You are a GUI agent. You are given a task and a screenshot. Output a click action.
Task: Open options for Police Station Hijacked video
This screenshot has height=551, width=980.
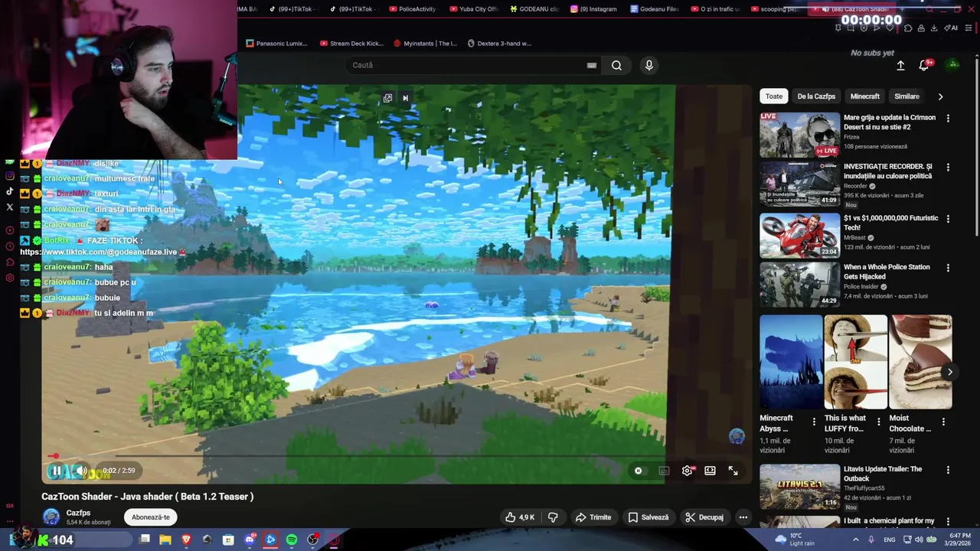[x=948, y=268]
